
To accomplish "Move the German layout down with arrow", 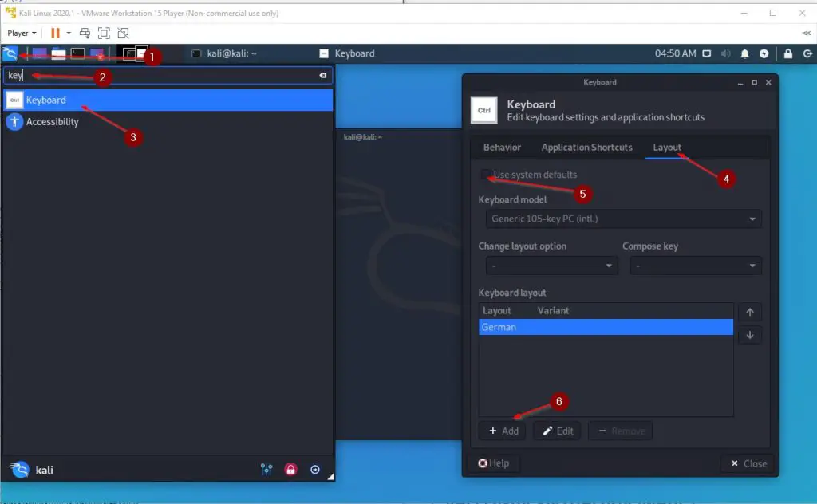I will click(750, 335).
